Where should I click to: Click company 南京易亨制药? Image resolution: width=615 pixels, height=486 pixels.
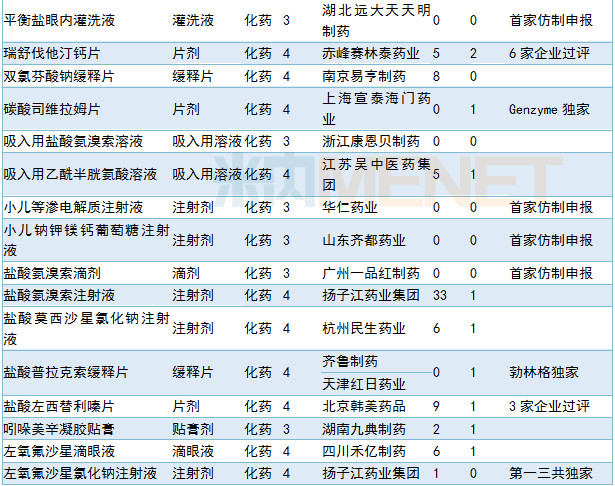coord(364,76)
